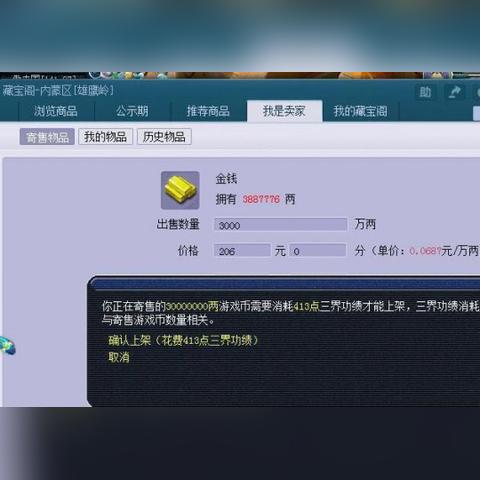This screenshot has width=480, height=480.
Task: Click the 助 help icon
Action: (425, 92)
